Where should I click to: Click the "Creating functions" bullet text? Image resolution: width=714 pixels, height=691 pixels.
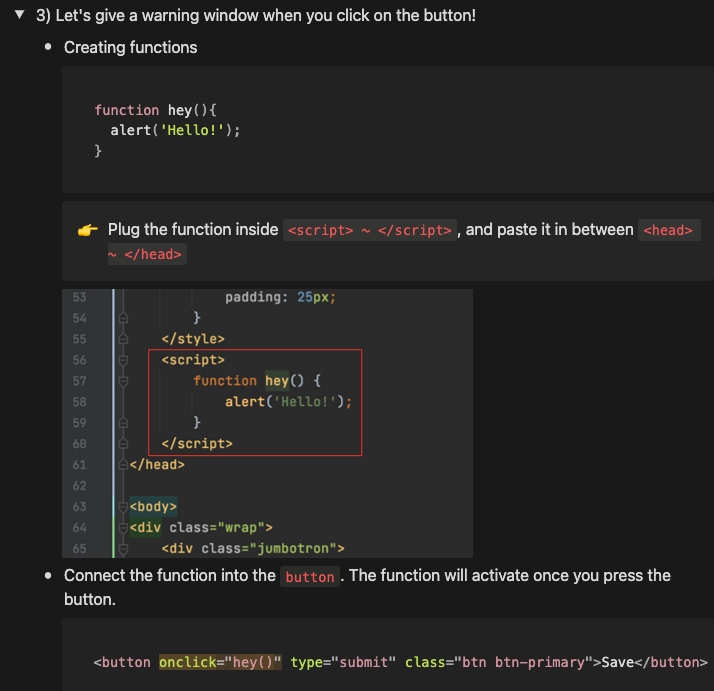click(130, 47)
